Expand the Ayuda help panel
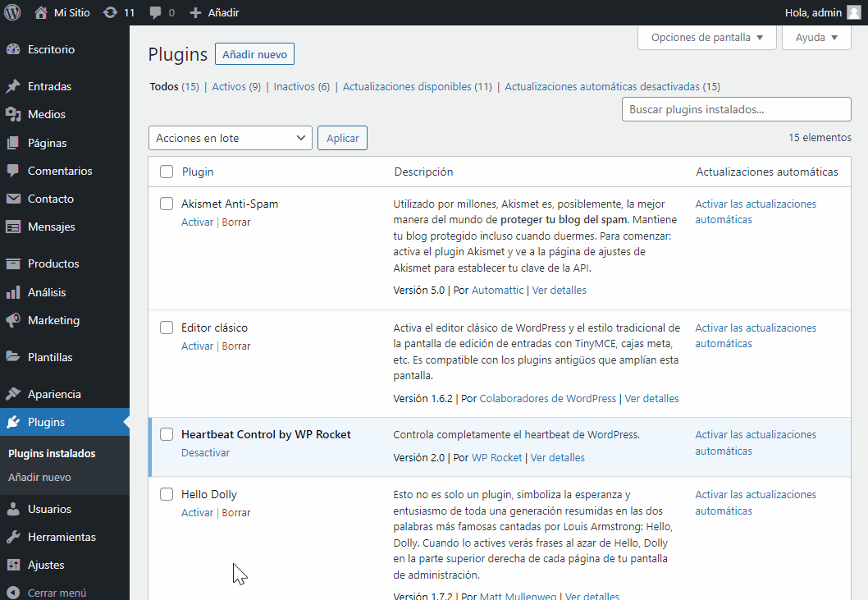 click(x=816, y=38)
